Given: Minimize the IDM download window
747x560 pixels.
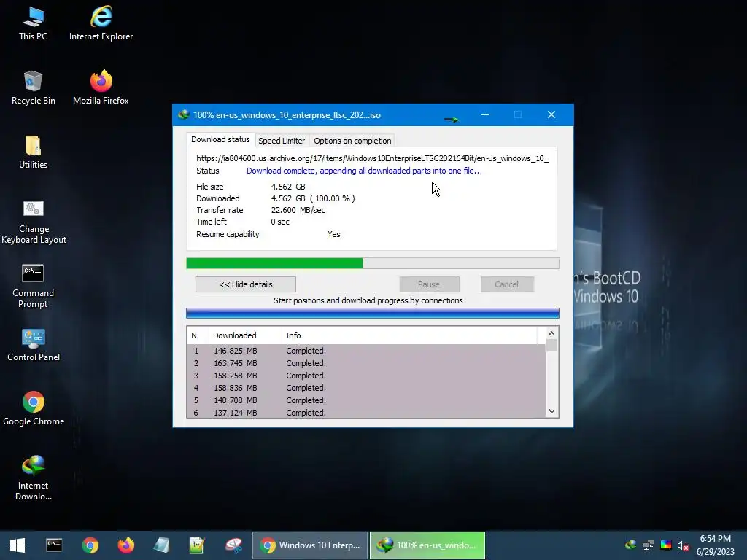Looking at the screenshot, I should click(485, 114).
